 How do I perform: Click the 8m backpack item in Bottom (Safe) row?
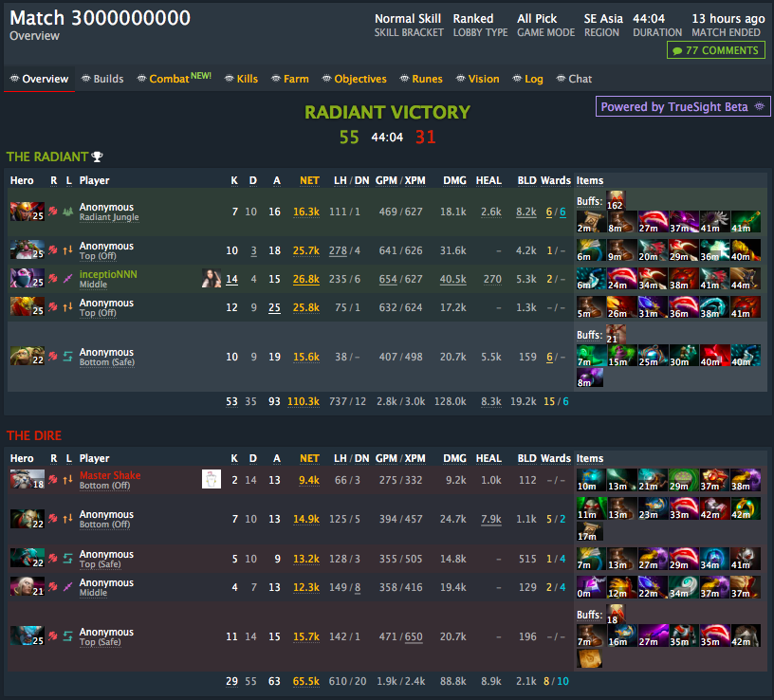click(x=590, y=378)
